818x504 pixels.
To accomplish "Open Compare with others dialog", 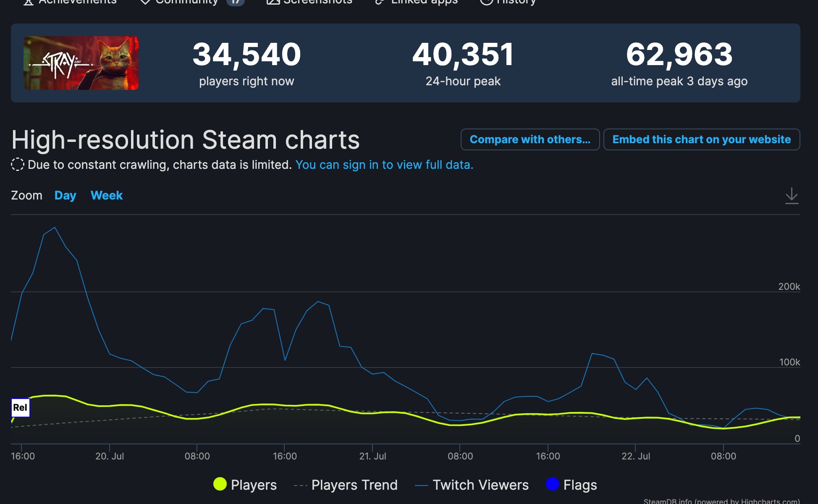I will [530, 139].
